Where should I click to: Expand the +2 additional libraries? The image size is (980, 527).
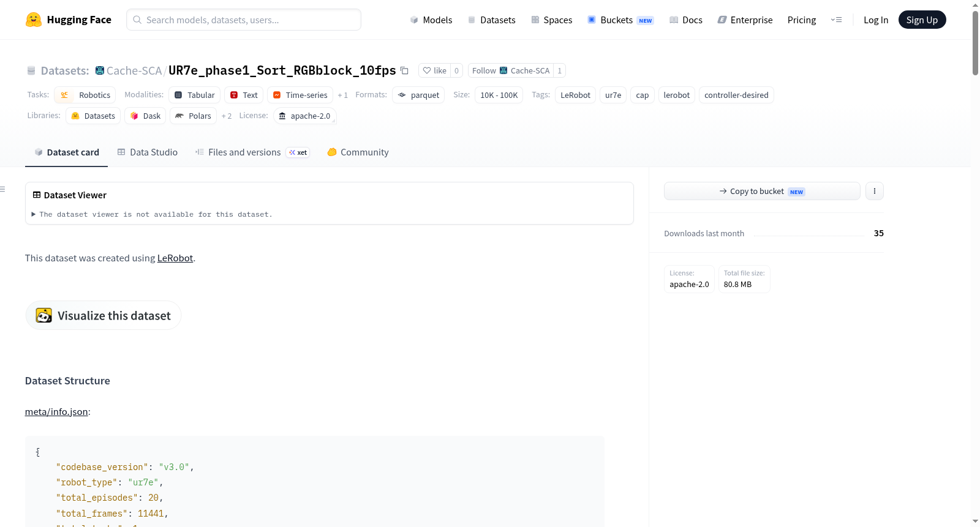coord(227,116)
